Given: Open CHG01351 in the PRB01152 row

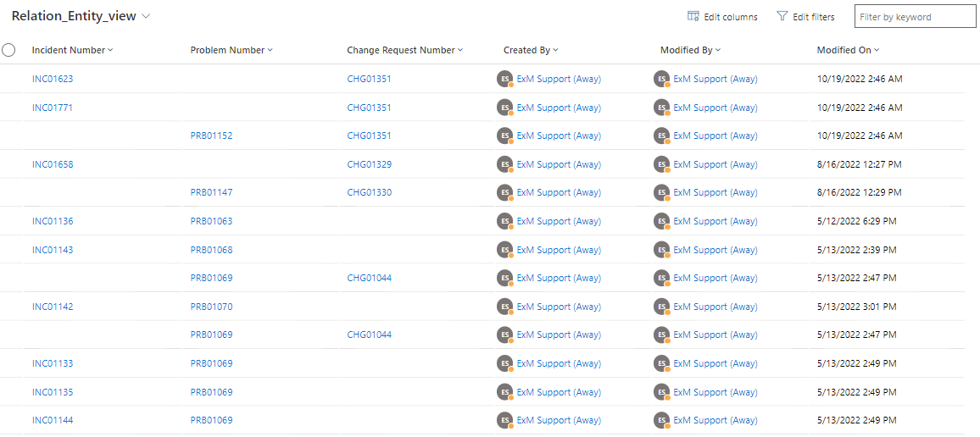Looking at the screenshot, I should 370,136.
